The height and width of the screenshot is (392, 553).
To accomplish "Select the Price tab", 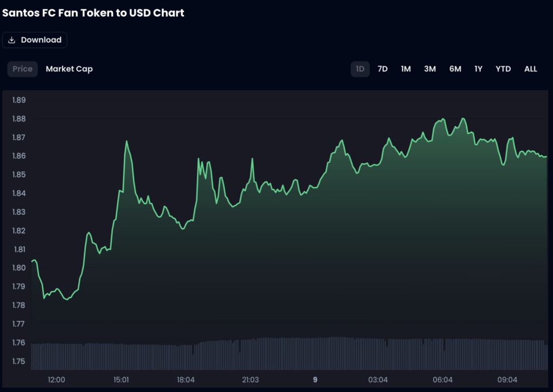I will pos(23,69).
